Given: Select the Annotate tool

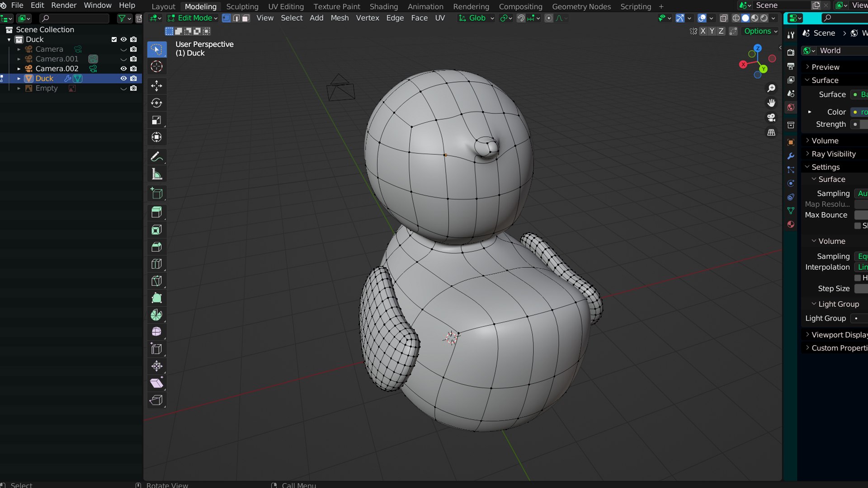Looking at the screenshot, I should [156, 157].
